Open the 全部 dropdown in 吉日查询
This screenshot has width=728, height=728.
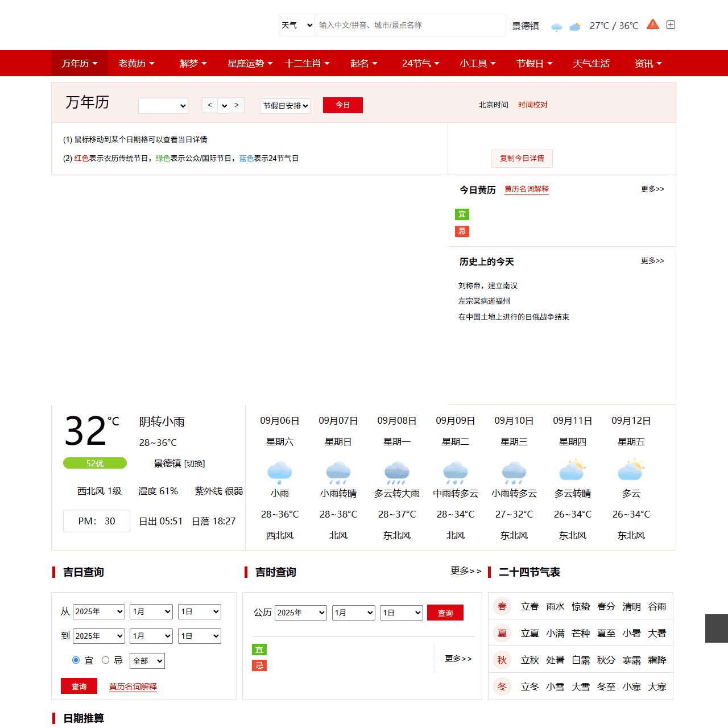147,660
